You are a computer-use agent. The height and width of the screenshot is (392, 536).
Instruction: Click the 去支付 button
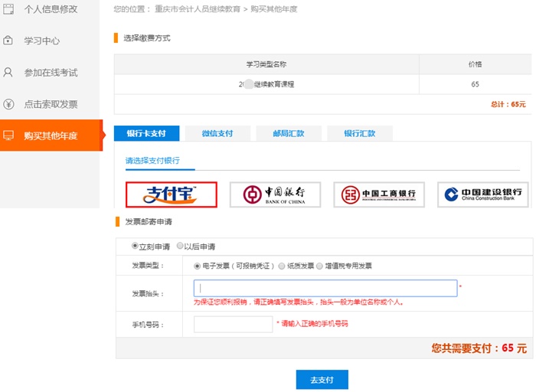point(322,380)
